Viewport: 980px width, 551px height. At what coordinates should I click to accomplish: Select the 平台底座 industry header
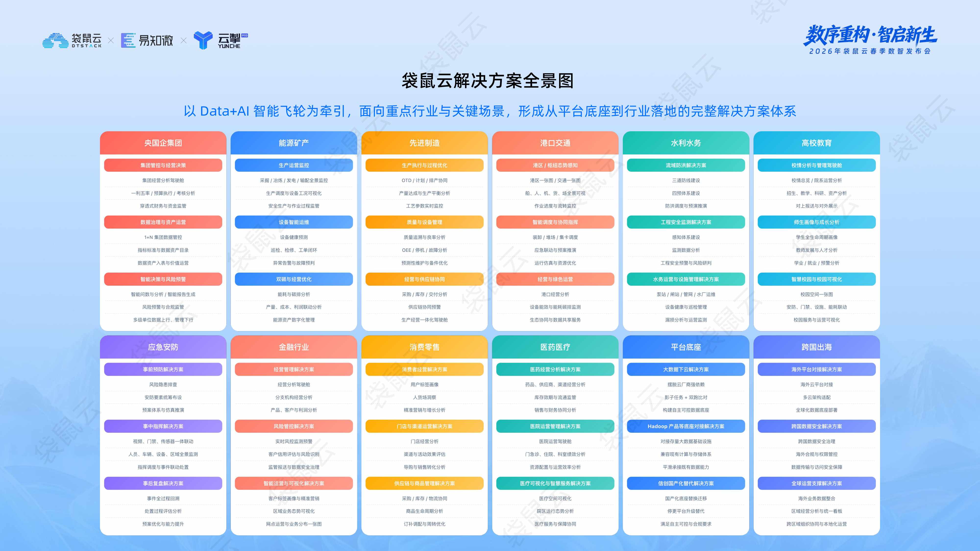[x=686, y=347]
